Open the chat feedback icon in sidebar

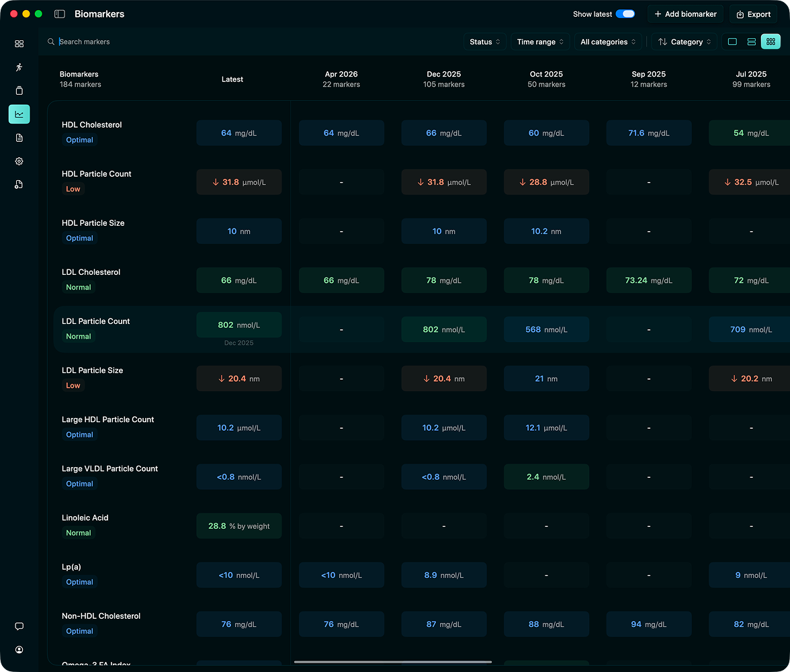pyautogui.click(x=19, y=626)
